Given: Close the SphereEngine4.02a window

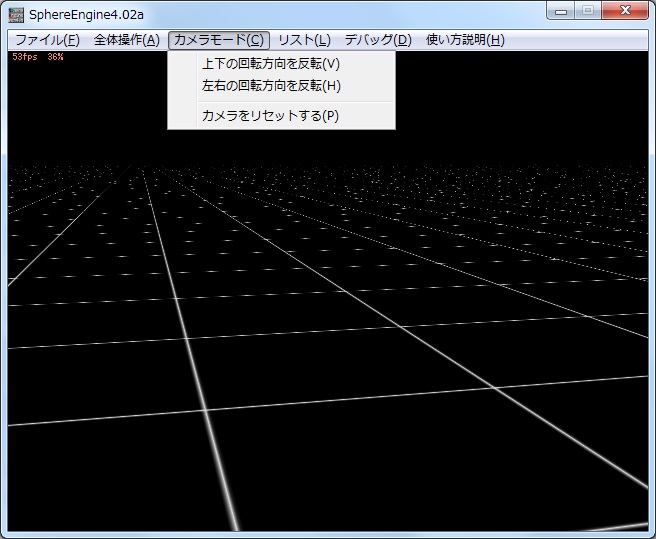Looking at the screenshot, I should click(625, 11).
